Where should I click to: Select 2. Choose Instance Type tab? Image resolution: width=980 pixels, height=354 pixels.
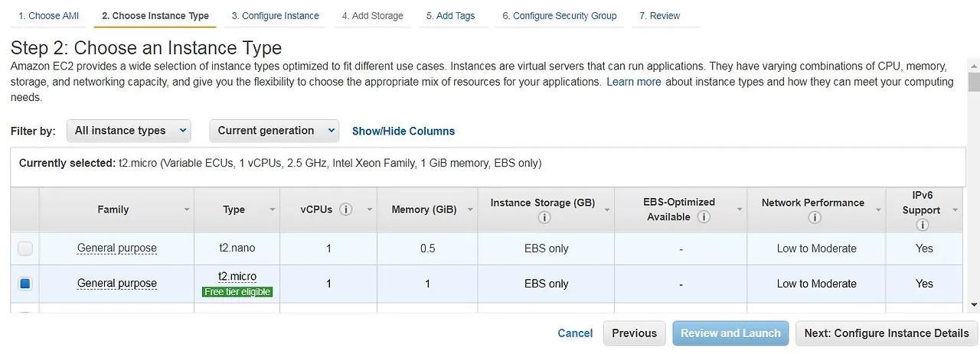click(155, 16)
